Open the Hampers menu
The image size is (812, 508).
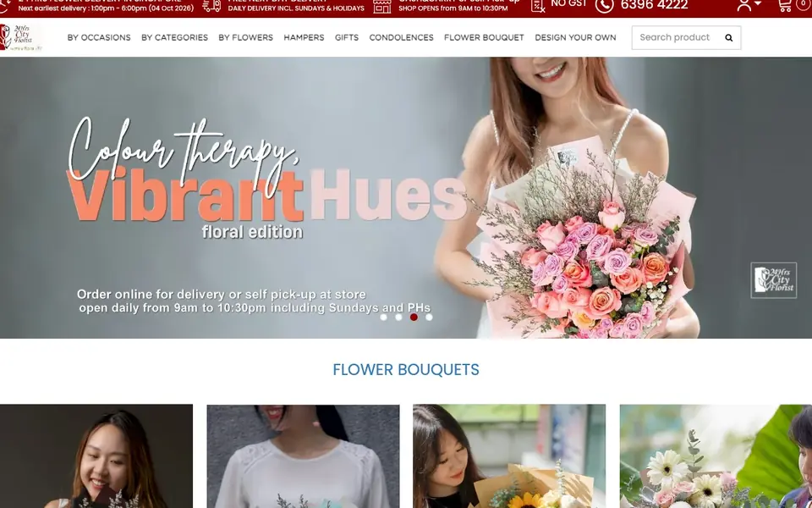(304, 38)
